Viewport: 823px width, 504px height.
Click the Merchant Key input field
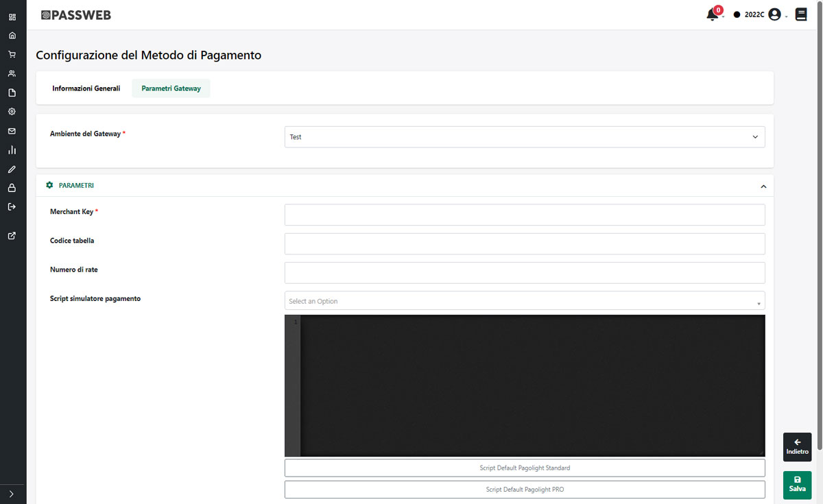click(524, 215)
